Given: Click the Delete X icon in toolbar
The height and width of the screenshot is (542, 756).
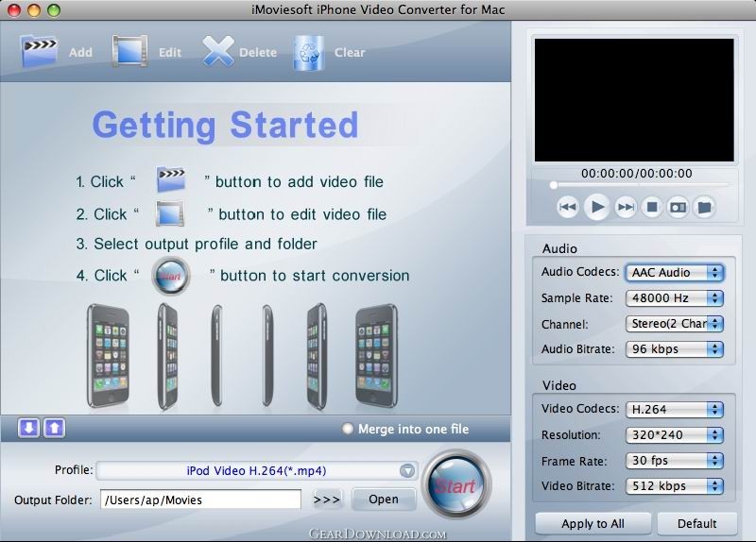Looking at the screenshot, I should 218,51.
